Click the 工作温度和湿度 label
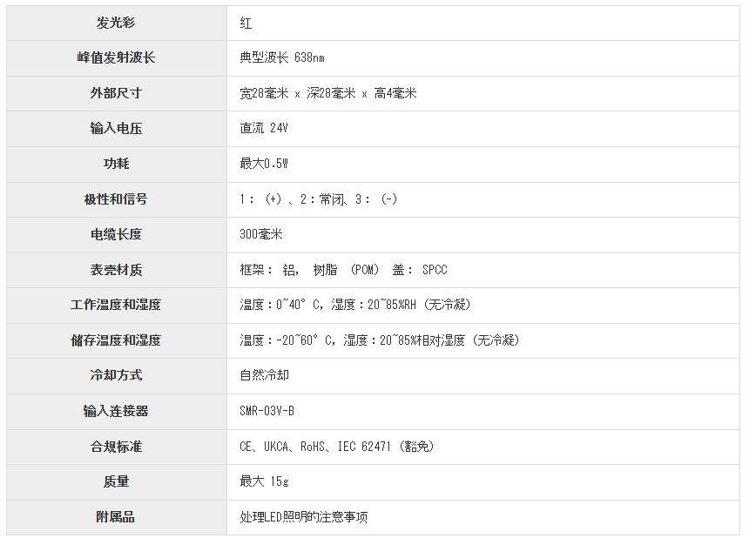 (116, 305)
